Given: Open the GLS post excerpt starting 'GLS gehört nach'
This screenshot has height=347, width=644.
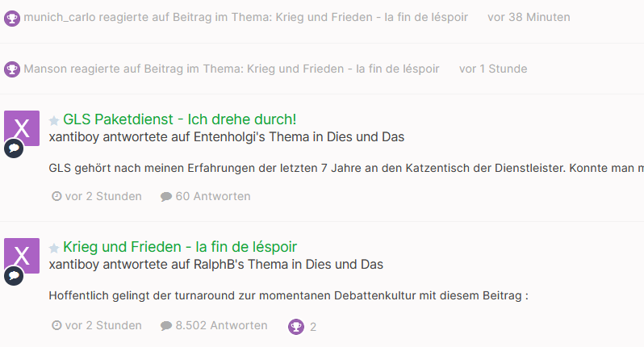Looking at the screenshot, I should tap(346, 168).
